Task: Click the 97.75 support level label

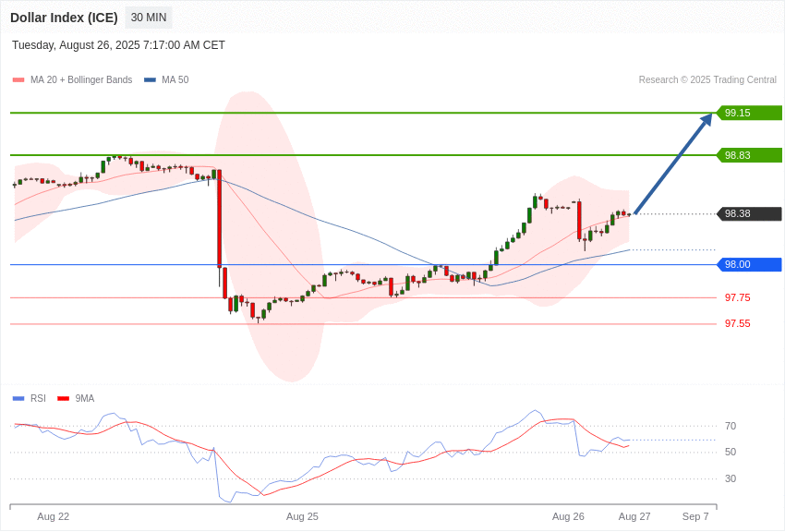Action: tap(738, 297)
